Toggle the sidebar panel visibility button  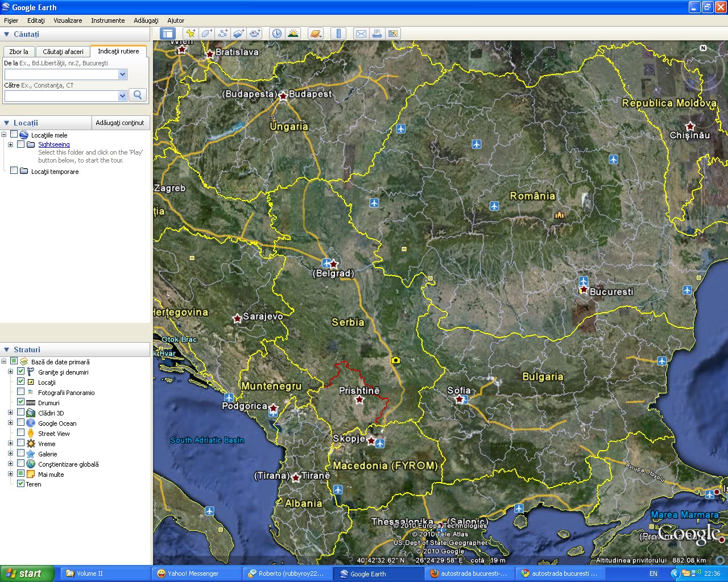click(167, 34)
